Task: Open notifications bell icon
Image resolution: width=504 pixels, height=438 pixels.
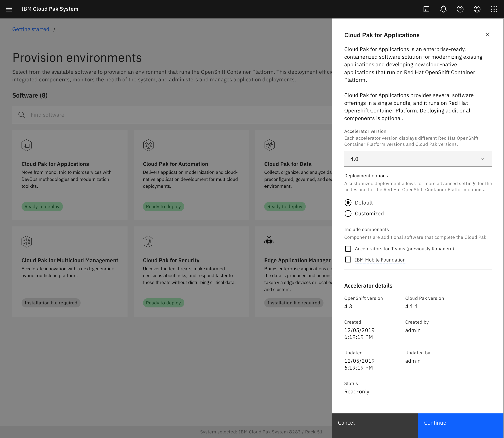Action: (443, 9)
